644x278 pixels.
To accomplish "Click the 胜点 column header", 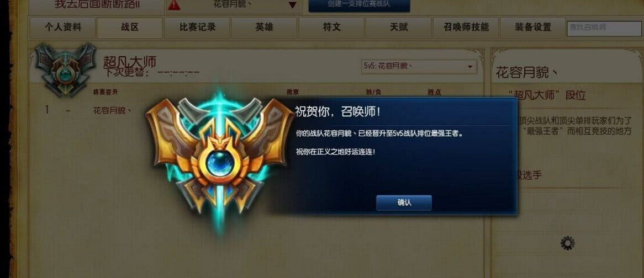I will pyautogui.click(x=434, y=92).
